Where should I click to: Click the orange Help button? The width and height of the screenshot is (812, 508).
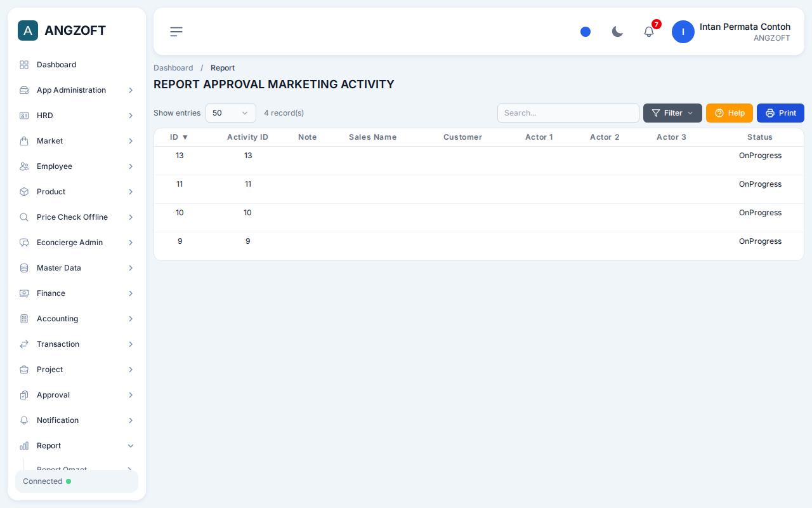(x=730, y=113)
